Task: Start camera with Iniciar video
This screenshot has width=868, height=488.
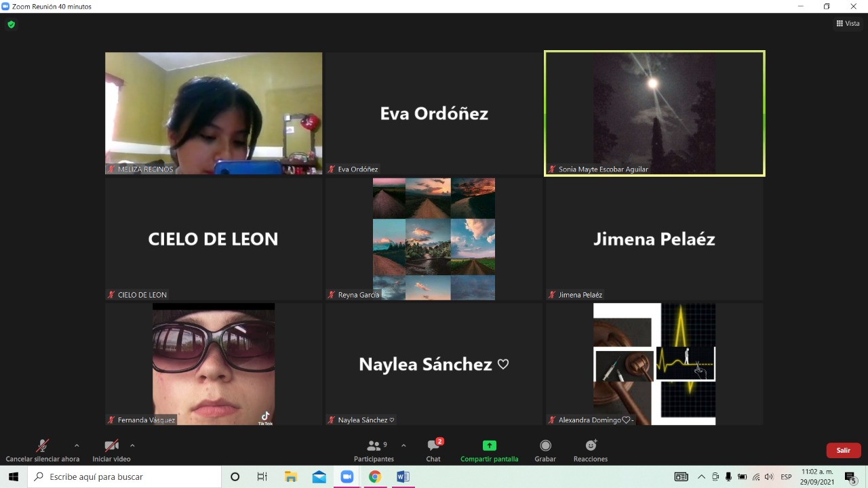Action: [x=111, y=451]
